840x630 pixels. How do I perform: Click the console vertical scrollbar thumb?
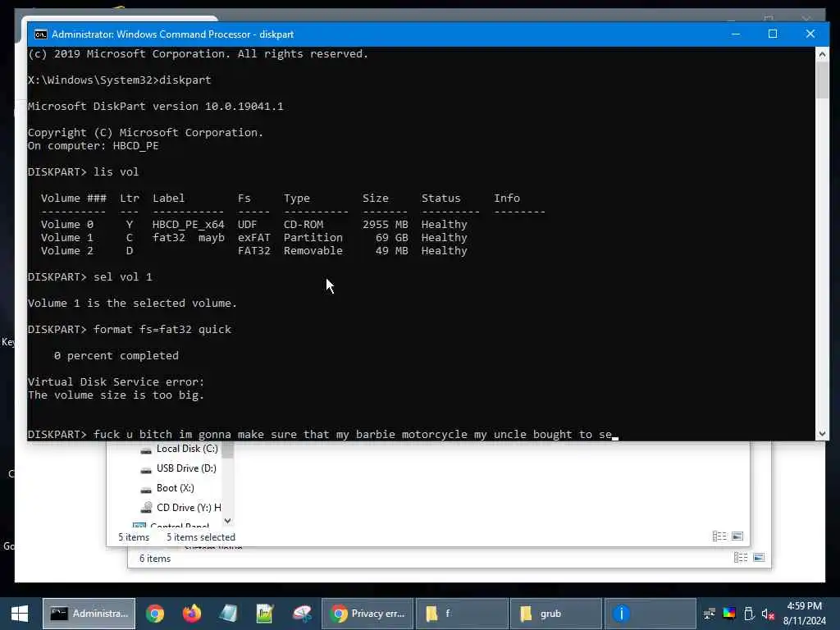click(x=822, y=80)
